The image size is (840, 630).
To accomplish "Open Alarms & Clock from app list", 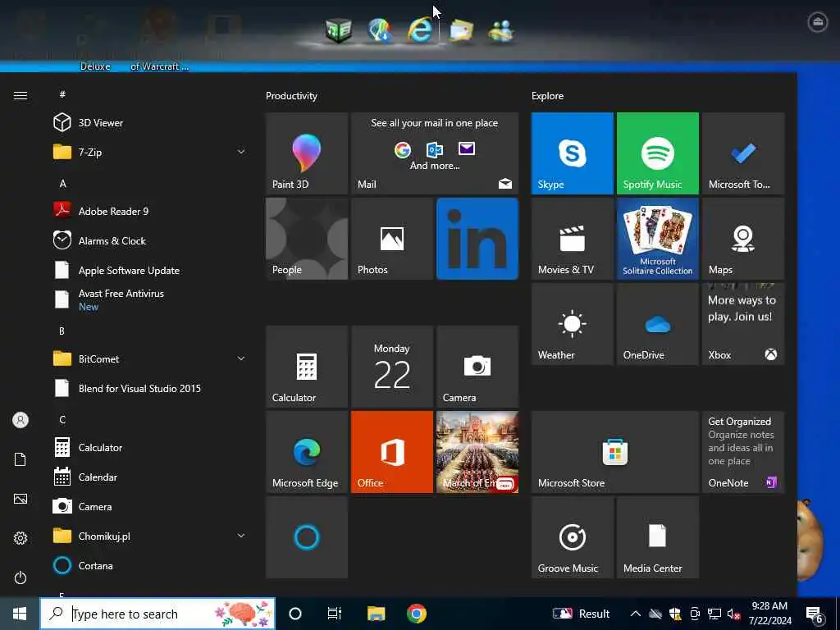I will pyautogui.click(x=150, y=240).
